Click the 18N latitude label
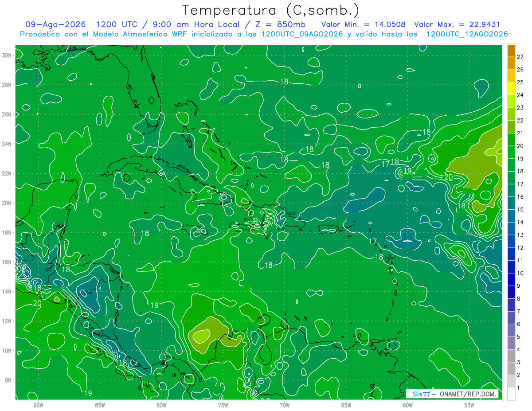 (7, 233)
